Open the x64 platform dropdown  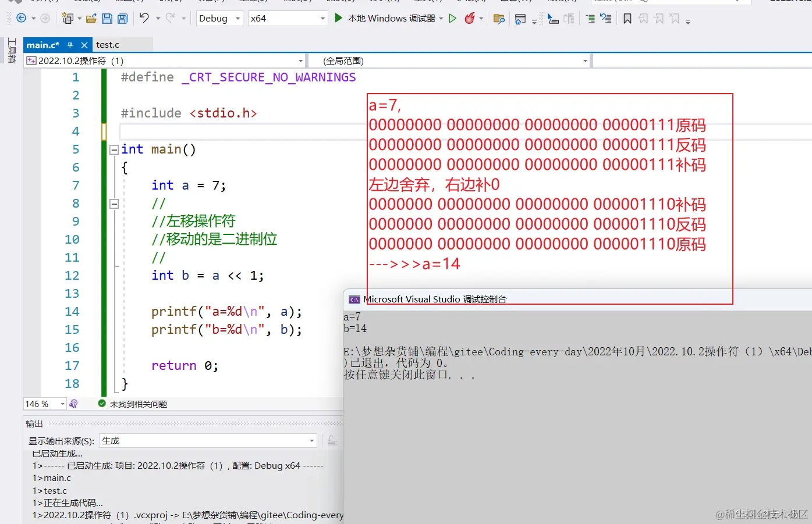288,19
